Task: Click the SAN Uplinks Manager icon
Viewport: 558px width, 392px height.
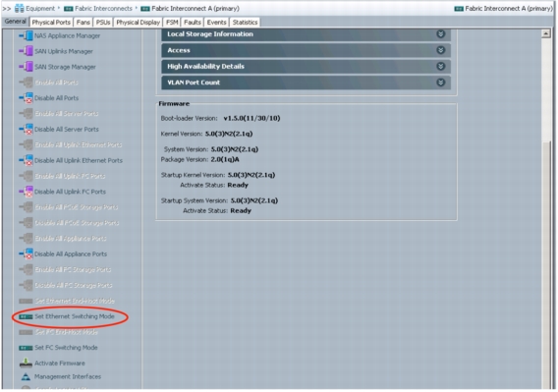Action: 26,51
